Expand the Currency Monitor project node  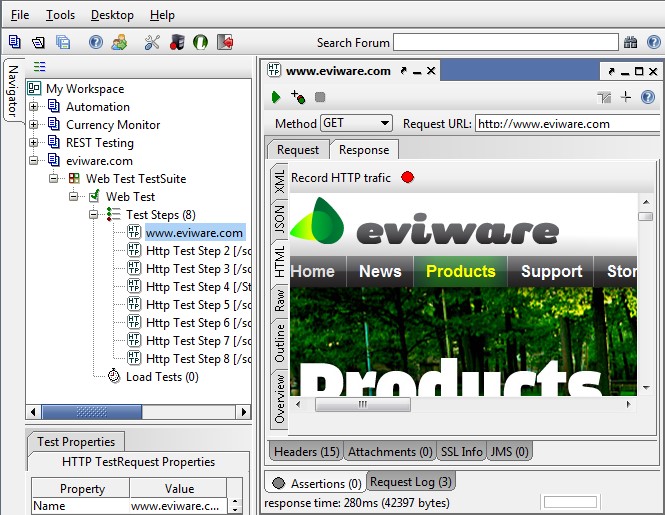pos(34,125)
